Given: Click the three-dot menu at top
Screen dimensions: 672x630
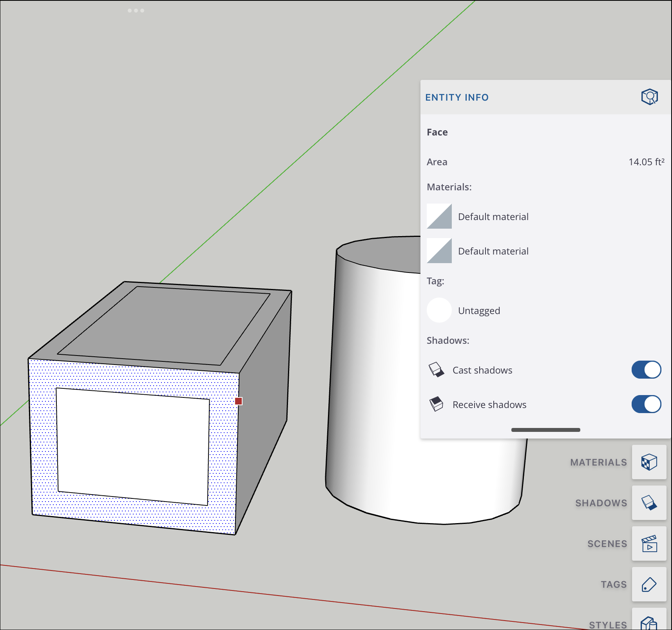Looking at the screenshot, I should (136, 11).
